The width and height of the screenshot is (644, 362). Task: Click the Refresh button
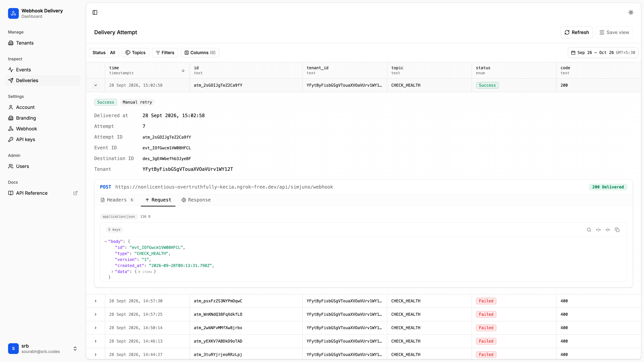(x=577, y=33)
